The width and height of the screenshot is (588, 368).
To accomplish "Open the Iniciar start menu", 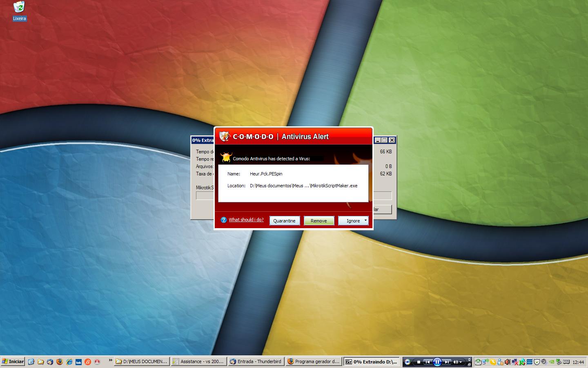I will tap(13, 361).
